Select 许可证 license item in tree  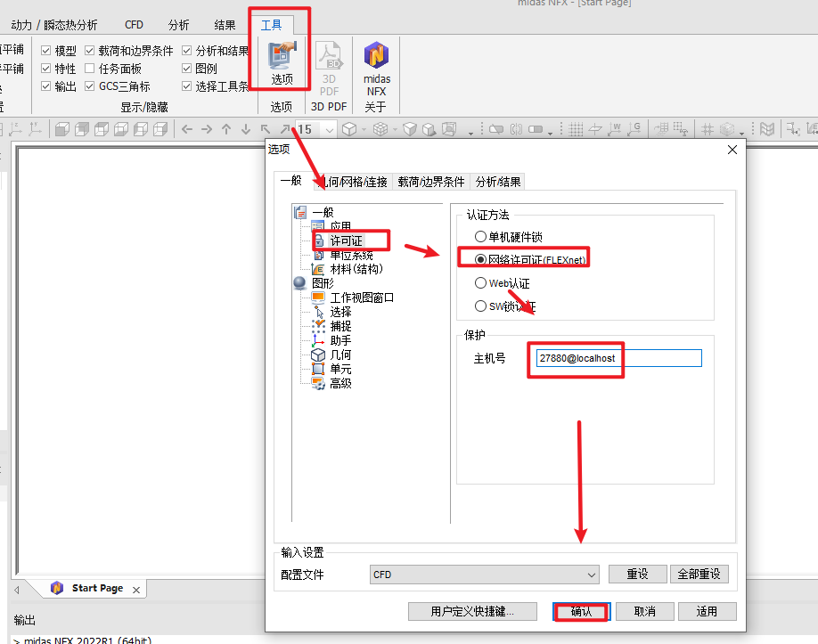pyautogui.click(x=346, y=240)
